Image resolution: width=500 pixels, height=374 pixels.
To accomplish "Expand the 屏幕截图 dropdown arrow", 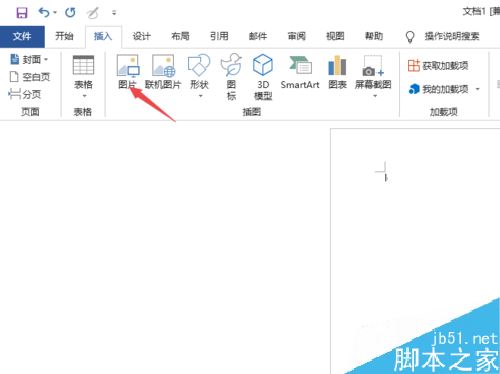I will pos(375,96).
